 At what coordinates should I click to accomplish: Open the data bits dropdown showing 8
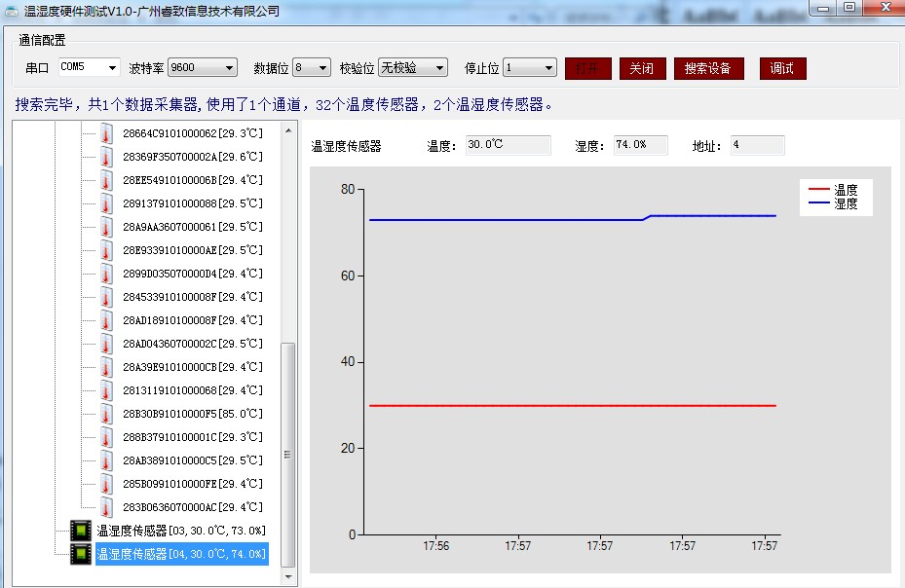coord(323,68)
